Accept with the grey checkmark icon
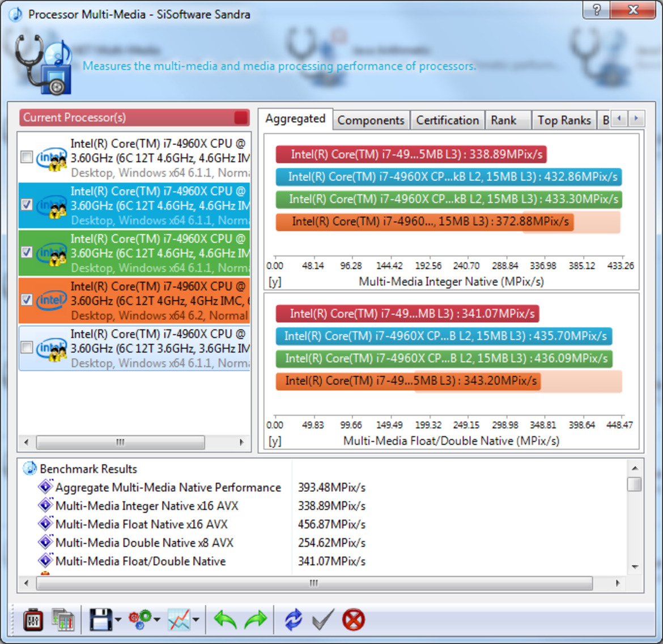Screen dimensions: 663x644 point(323,620)
